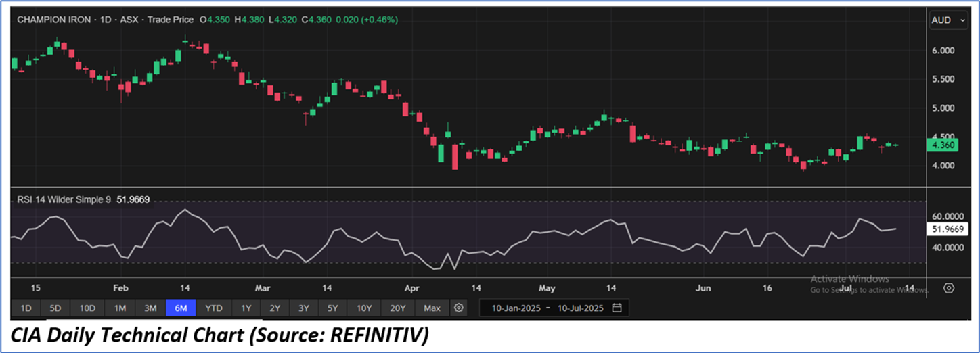This screenshot has height=353, width=980.
Task: Select the 1M time range
Action: point(120,308)
